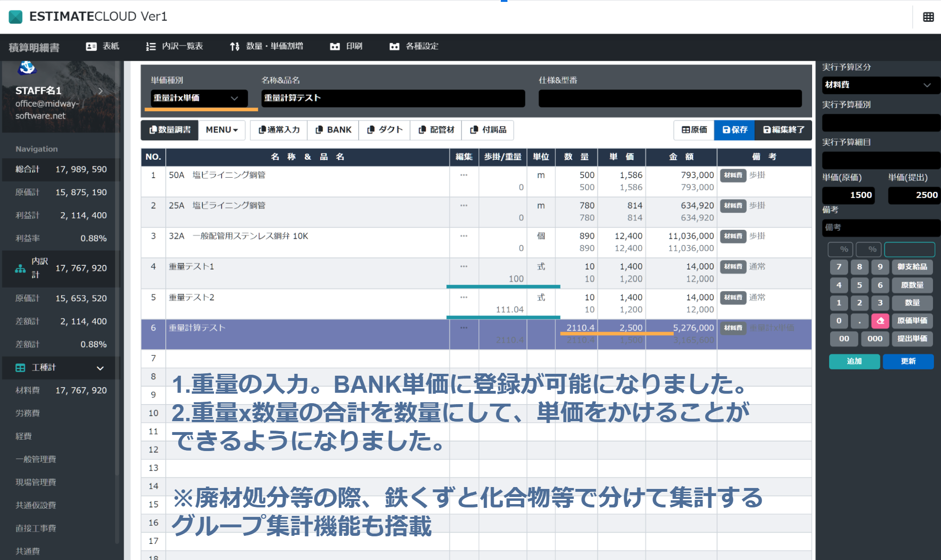Click the edit dots icon in row 1
The height and width of the screenshot is (560, 941).
(x=463, y=175)
